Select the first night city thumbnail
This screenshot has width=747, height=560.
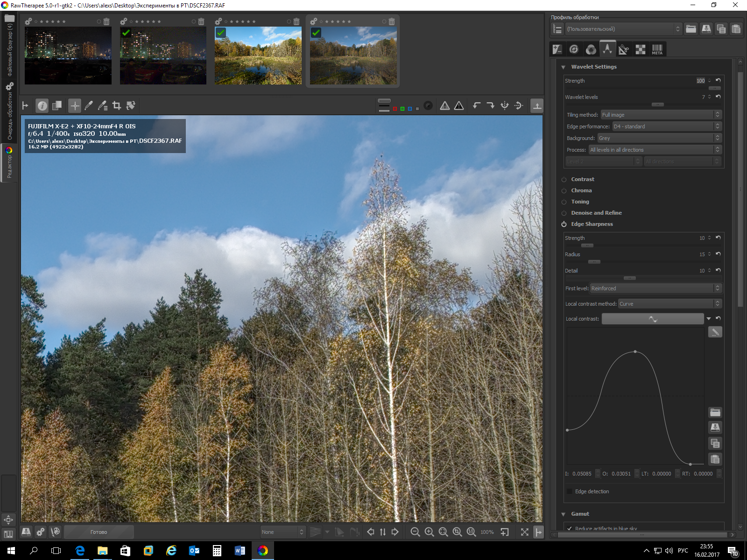pos(68,56)
